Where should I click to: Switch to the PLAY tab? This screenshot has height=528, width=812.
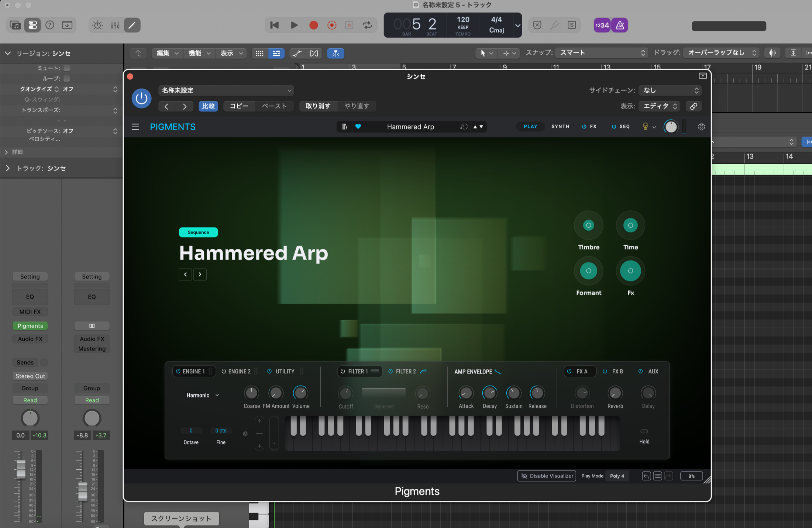[x=530, y=127]
